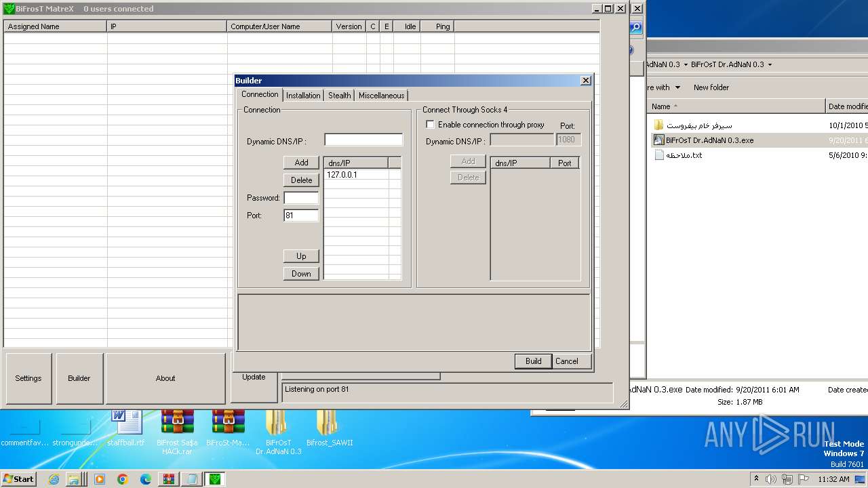Image resolution: width=868 pixels, height=488 pixels.
Task: Select the green Bifrost taskbar item
Action: (215, 479)
